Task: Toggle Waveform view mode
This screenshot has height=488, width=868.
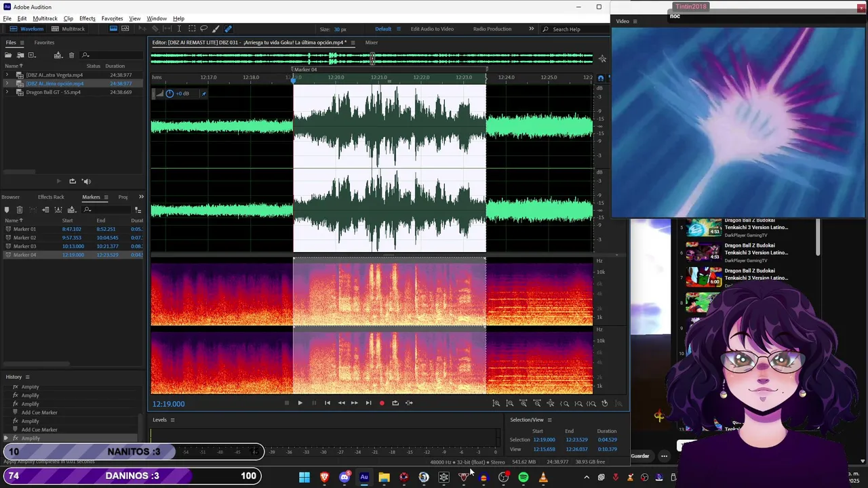Action: (26, 28)
